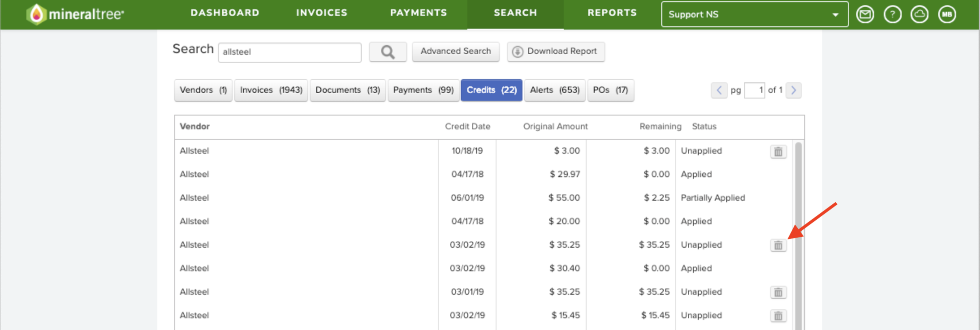980x330 pixels.
Task: Focus the search field containing allsteel
Action: [x=290, y=52]
